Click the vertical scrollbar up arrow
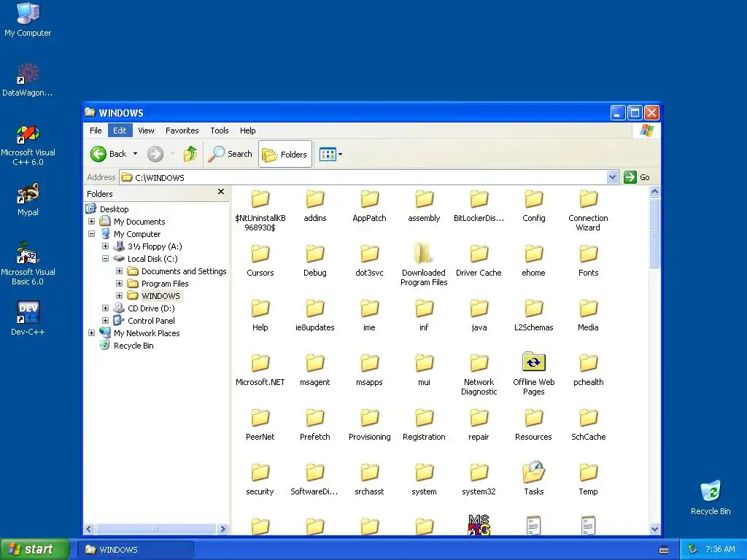 click(654, 192)
